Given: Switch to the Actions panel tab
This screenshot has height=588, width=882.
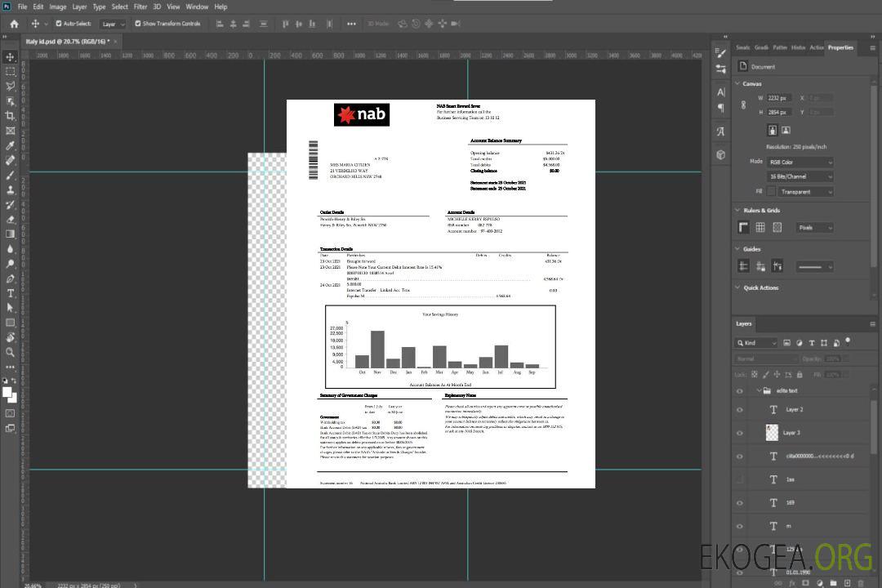Looking at the screenshot, I should coord(816,48).
